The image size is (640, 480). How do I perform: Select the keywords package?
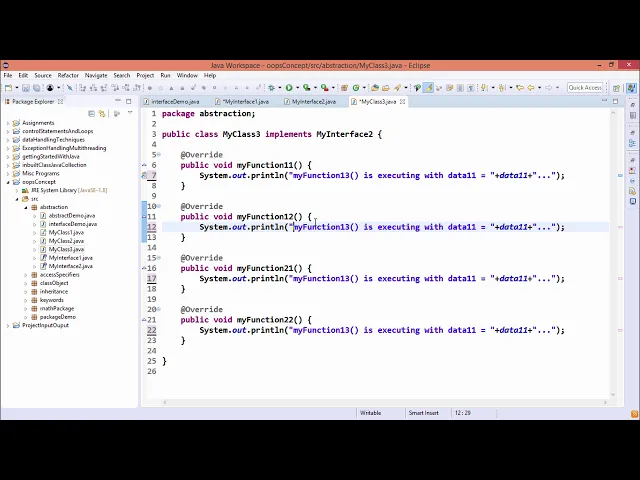51,300
